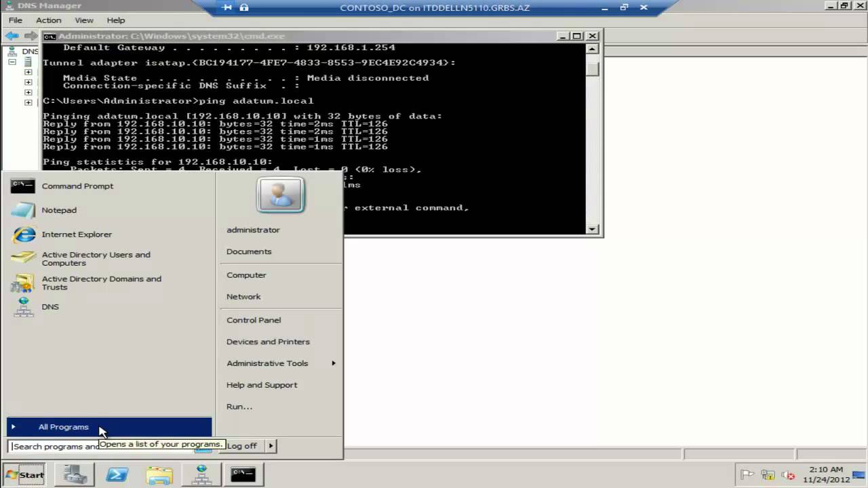Select the DNS root node in tree
The image size is (868, 488).
point(24,52)
